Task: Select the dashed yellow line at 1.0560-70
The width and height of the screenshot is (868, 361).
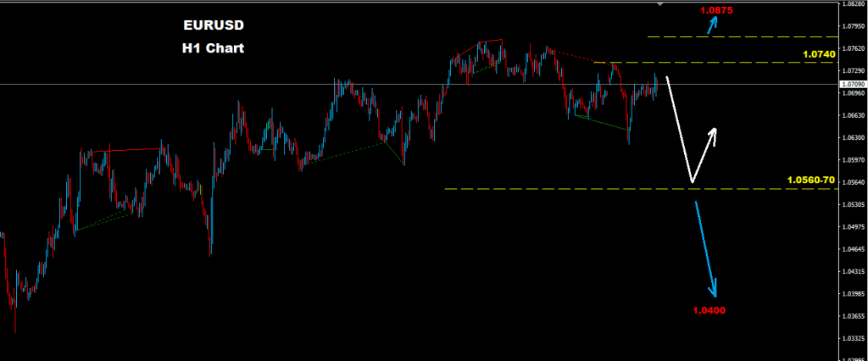Action: pos(641,189)
